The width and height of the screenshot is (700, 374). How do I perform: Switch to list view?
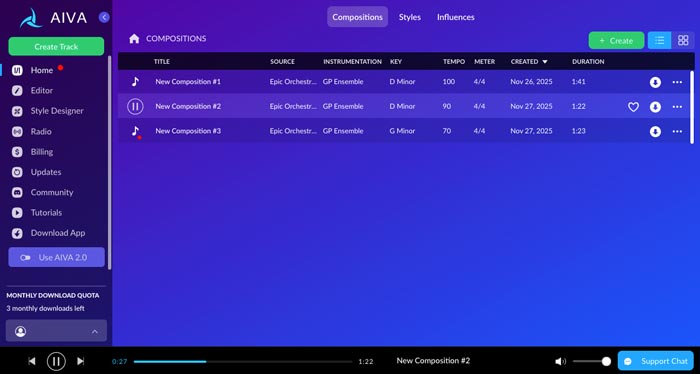659,40
